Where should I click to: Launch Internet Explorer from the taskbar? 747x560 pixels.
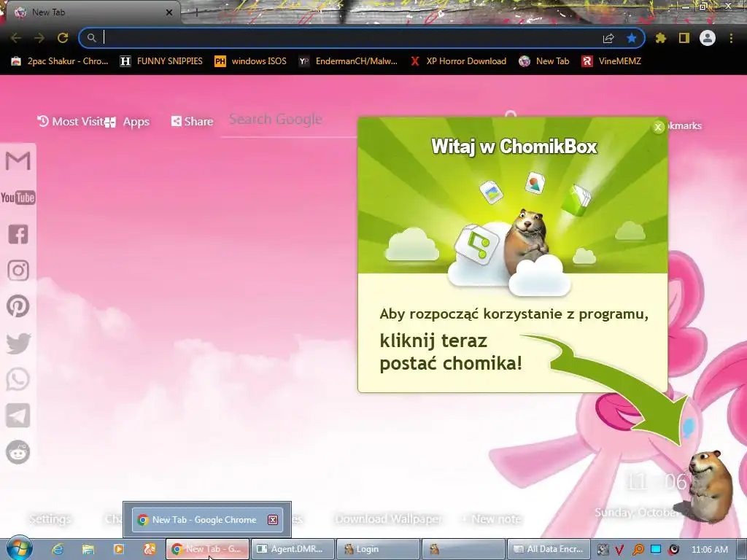click(x=58, y=549)
